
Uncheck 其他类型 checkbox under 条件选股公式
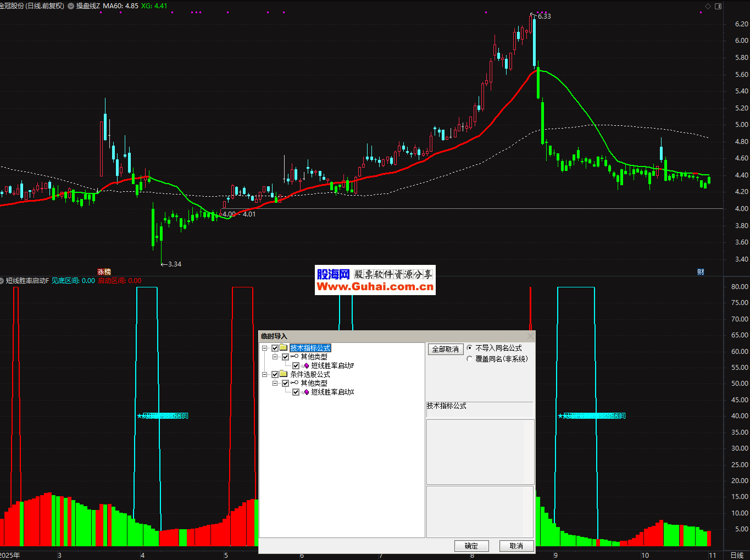coord(285,383)
